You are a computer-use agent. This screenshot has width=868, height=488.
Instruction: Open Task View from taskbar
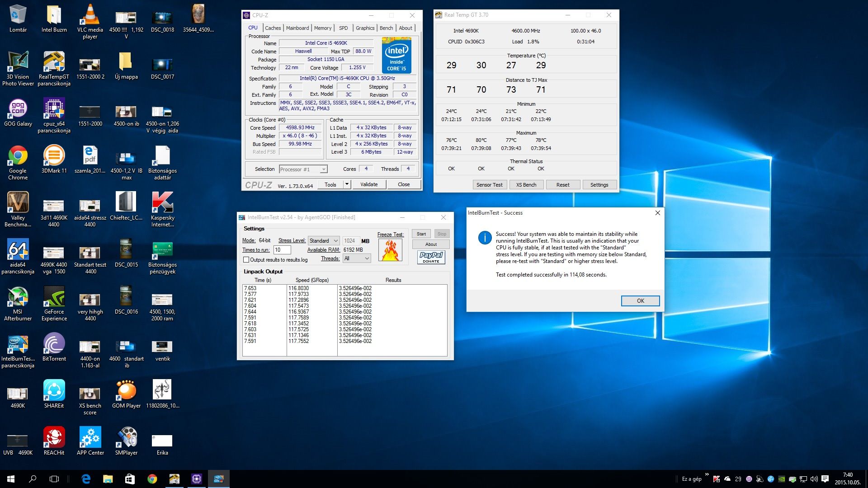click(54, 479)
